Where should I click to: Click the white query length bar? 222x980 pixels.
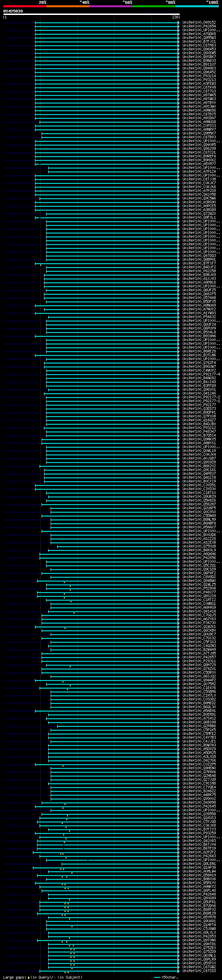coord(91,15)
